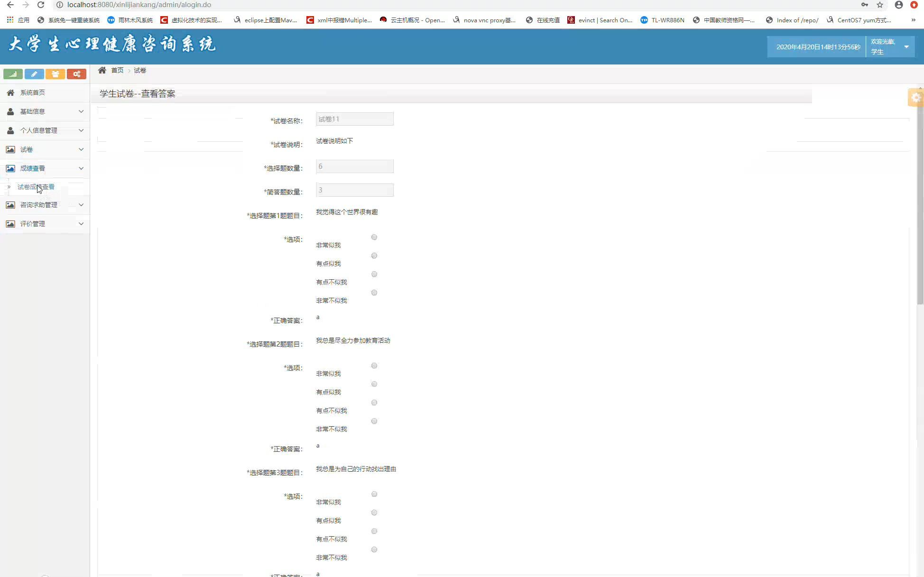Screen dimensions: 924x577
Task: Open eclipse上配置Mav... bookmark
Action: [265, 20]
